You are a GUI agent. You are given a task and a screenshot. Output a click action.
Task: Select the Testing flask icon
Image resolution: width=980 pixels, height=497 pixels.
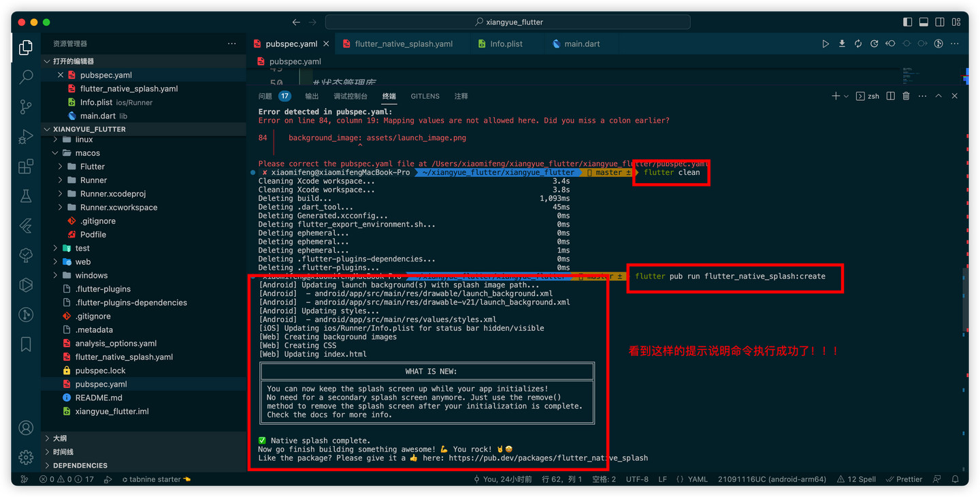point(25,197)
